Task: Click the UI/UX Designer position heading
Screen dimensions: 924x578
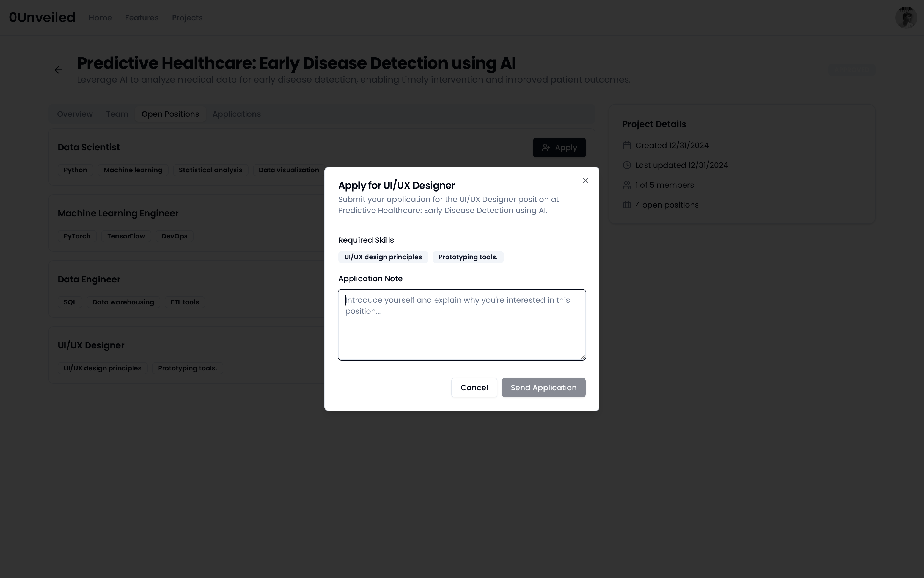Action: 91,346
